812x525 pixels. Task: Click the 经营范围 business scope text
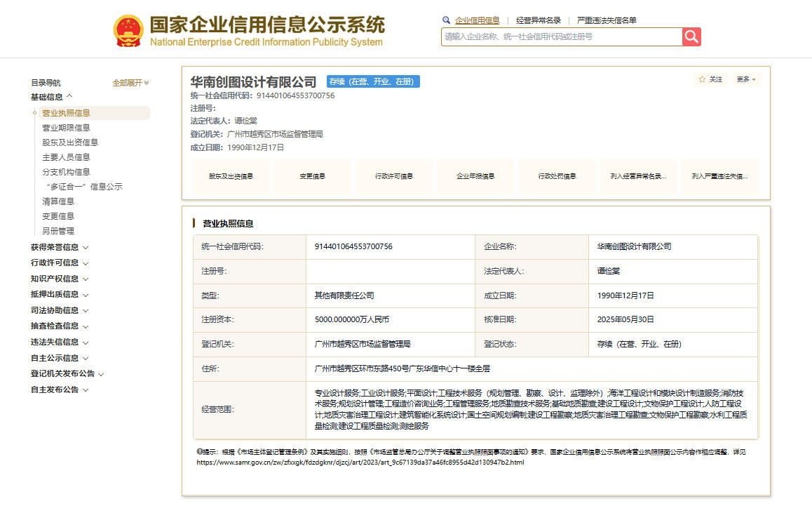[x=531, y=409]
